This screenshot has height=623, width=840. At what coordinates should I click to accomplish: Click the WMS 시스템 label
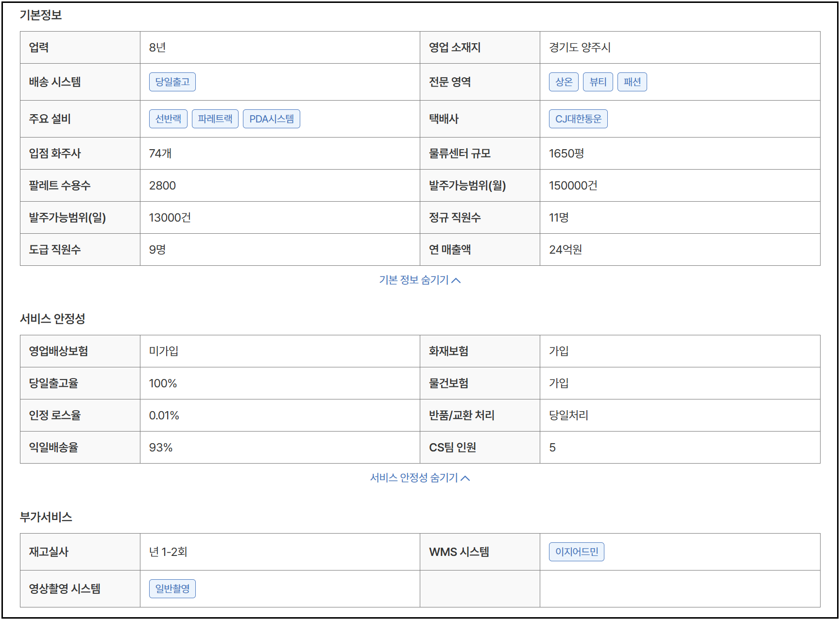tap(459, 552)
